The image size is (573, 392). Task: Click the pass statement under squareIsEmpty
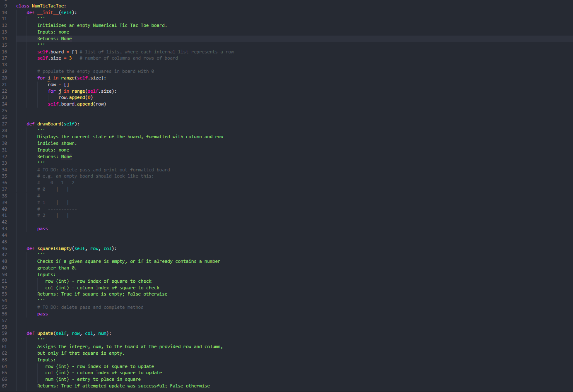(x=42, y=313)
